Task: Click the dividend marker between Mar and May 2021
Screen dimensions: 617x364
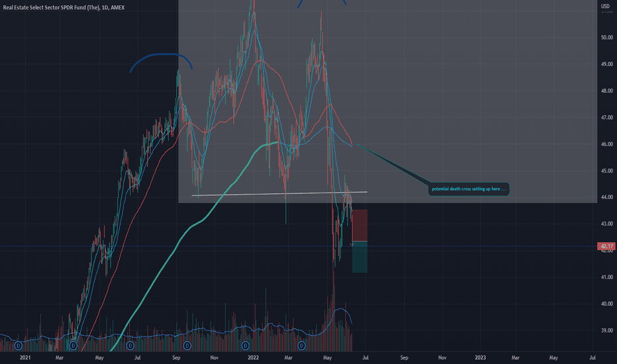Action: point(73,346)
